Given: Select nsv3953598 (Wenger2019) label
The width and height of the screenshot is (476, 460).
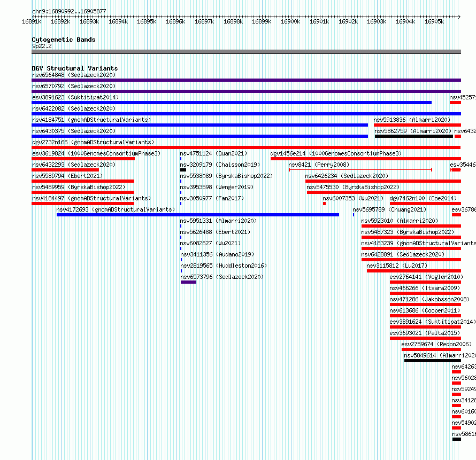Looking at the screenshot, I should coord(217,187).
